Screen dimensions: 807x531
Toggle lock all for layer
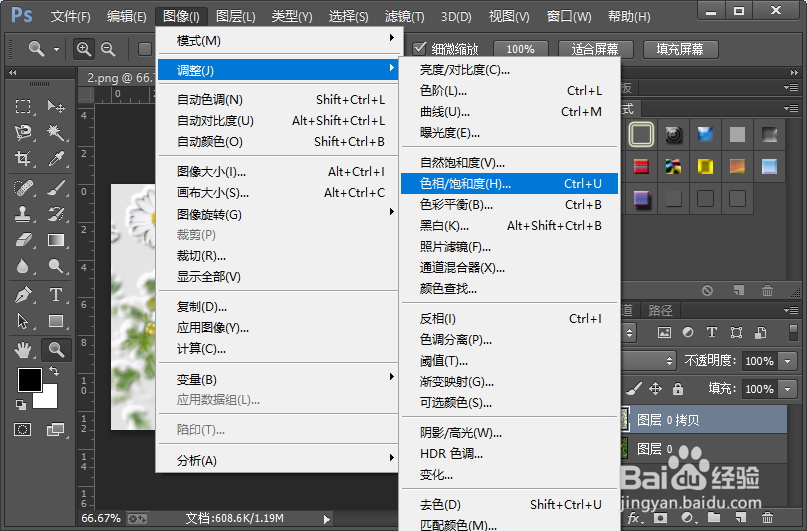[x=678, y=388]
